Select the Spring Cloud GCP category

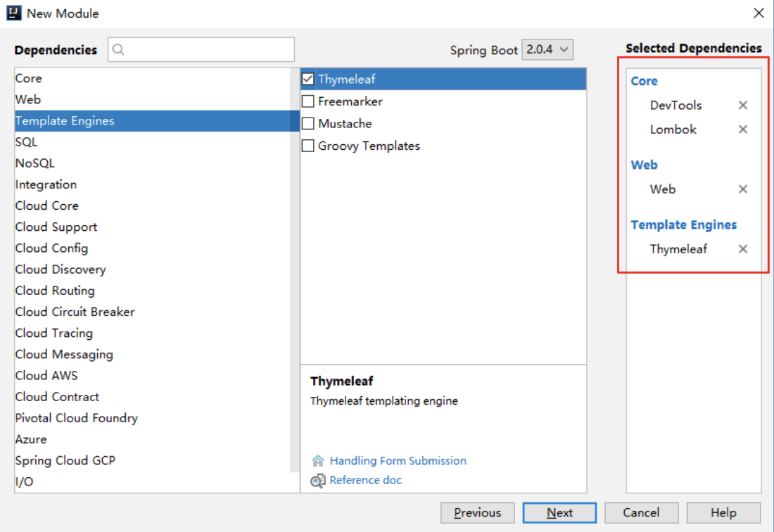pyautogui.click(x=153, y=460)
